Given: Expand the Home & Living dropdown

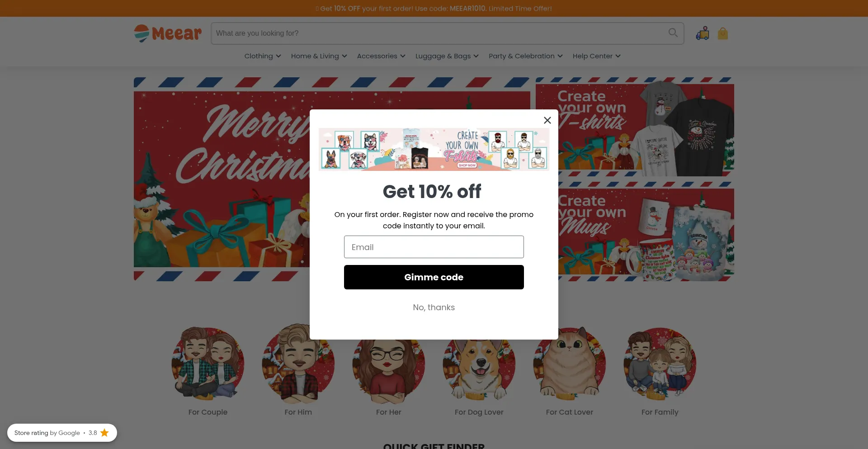Looking at the screenshot, I should click(x=319, y=56).
